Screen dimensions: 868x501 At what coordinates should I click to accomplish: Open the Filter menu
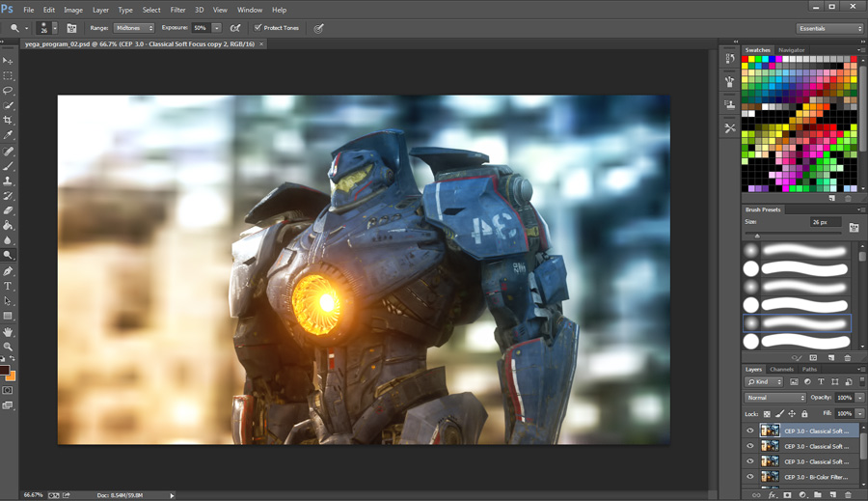click(177, 10)
